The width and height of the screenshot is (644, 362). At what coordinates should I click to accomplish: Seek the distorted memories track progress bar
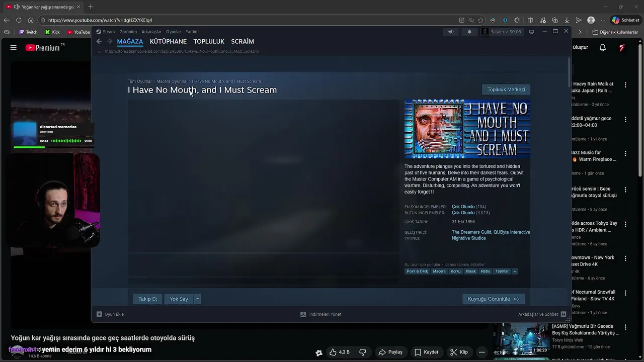53,147
